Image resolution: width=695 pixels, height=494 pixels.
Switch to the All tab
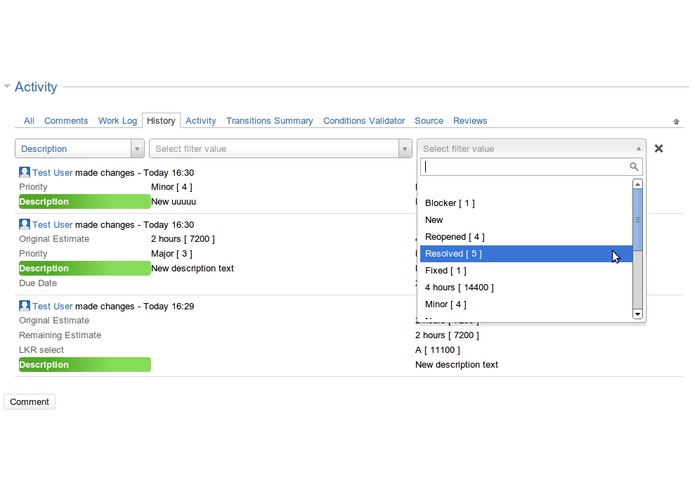tap(29, 121)
